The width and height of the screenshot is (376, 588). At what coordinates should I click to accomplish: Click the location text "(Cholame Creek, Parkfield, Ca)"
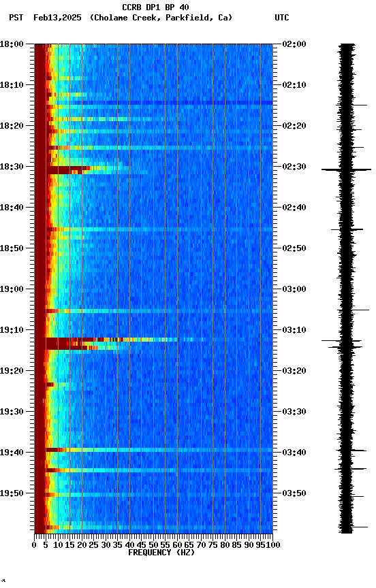161,18
